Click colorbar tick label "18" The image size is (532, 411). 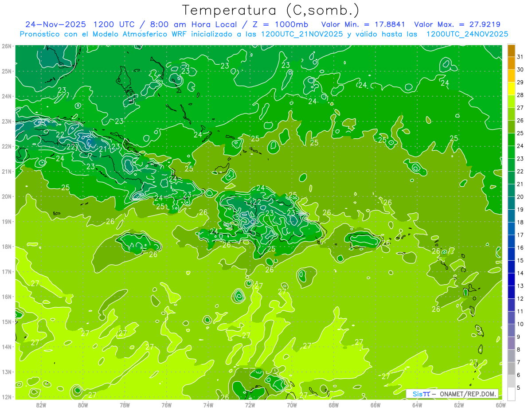520,222
